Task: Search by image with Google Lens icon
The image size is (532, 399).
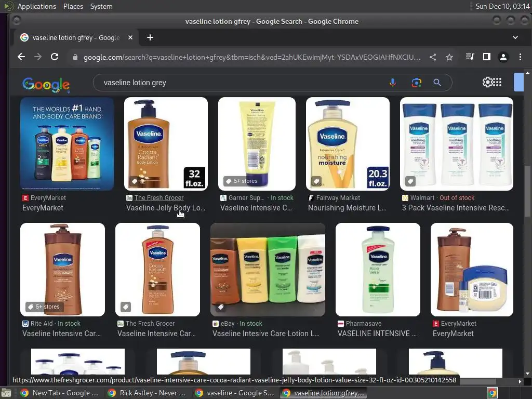Action: (x=417, y=83)
